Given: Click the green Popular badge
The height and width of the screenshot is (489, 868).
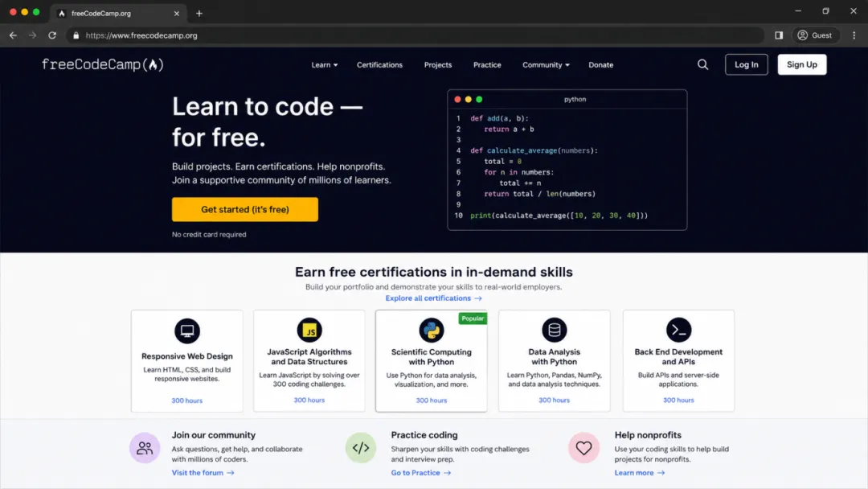Looking at the screenshot, I should pyautogui.click(x=473, y=318).
